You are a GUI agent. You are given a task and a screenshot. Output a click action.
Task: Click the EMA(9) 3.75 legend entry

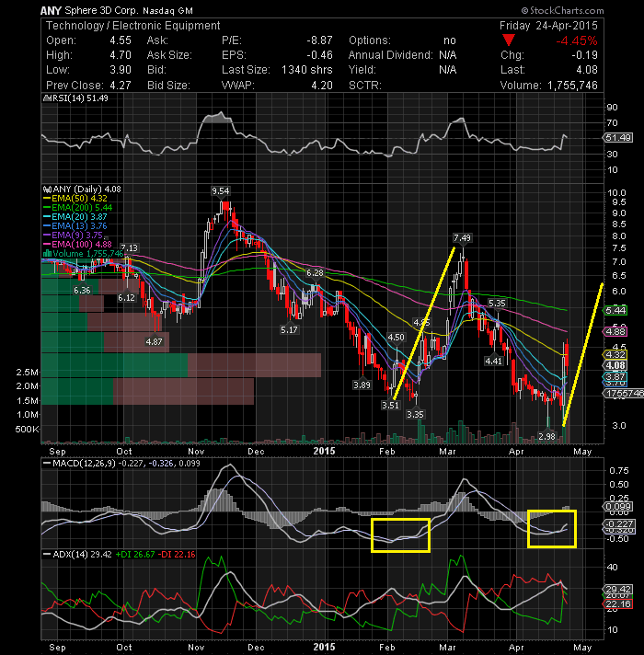(x=73, y=236)
